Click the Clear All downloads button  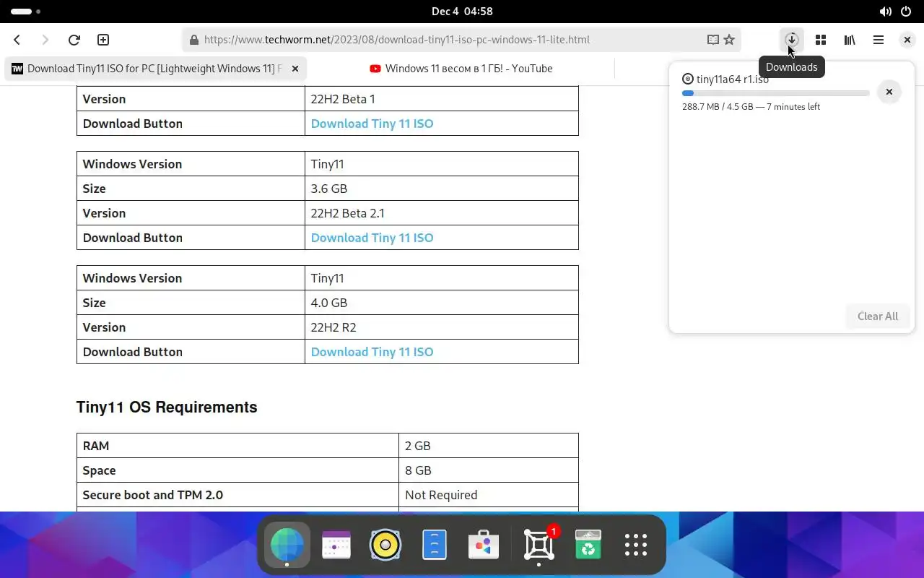pyautogui.click(x=878, y=316)
